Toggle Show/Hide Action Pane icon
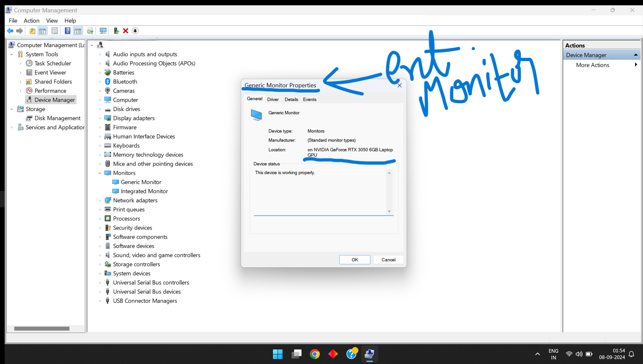The height and width of the screenshot is (364, 643). 78,31
